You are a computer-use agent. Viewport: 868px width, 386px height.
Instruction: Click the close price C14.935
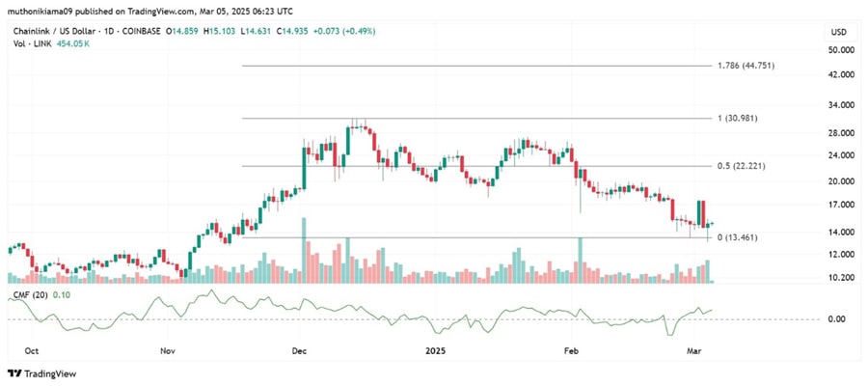291,32
